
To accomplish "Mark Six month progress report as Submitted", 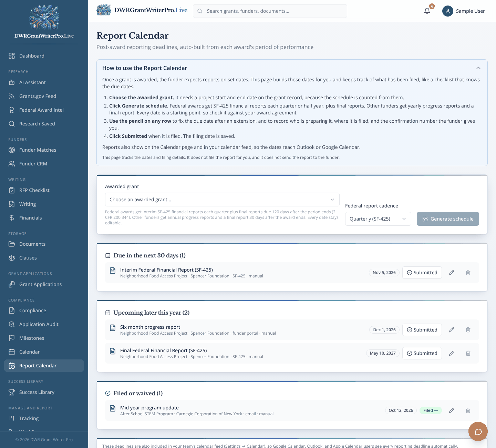I will pyautogui.click(x=422, y=330).
